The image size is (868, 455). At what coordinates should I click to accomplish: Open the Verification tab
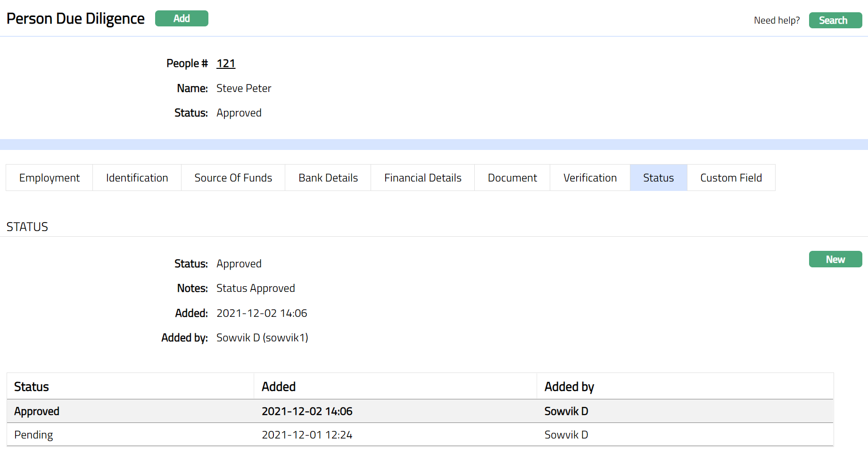pyautogui.click(x=590, y=178)
